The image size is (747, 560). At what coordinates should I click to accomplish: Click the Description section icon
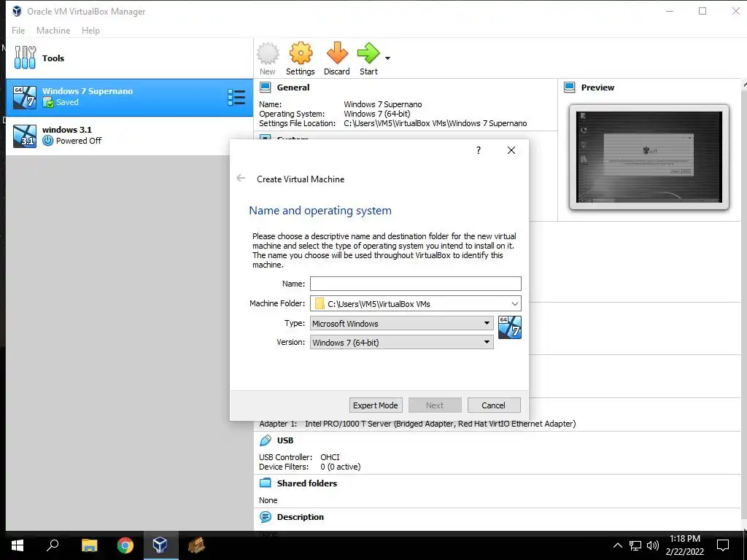coord(266,517)
